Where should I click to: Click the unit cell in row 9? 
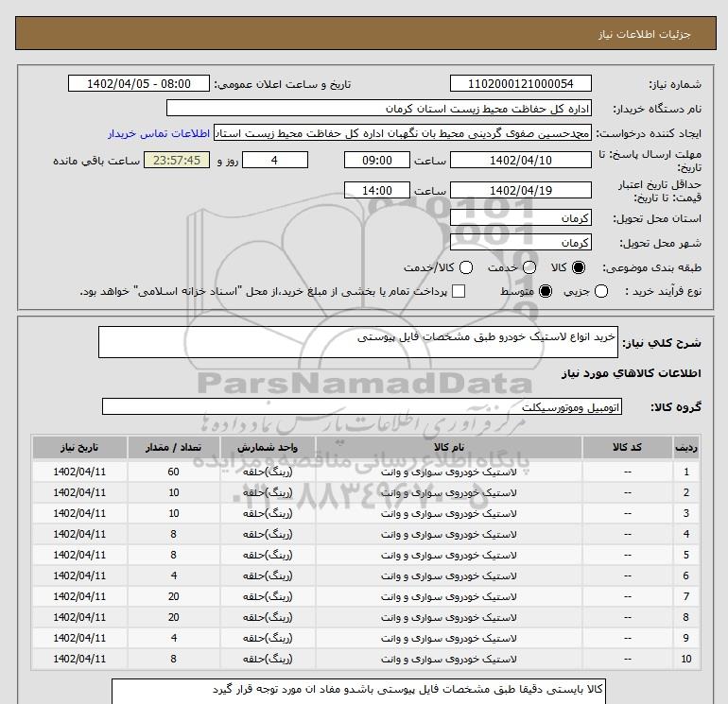coord(268,638)
